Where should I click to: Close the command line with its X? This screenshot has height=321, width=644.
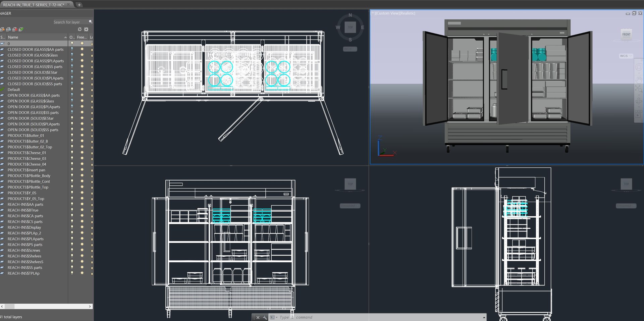point(258,317)
